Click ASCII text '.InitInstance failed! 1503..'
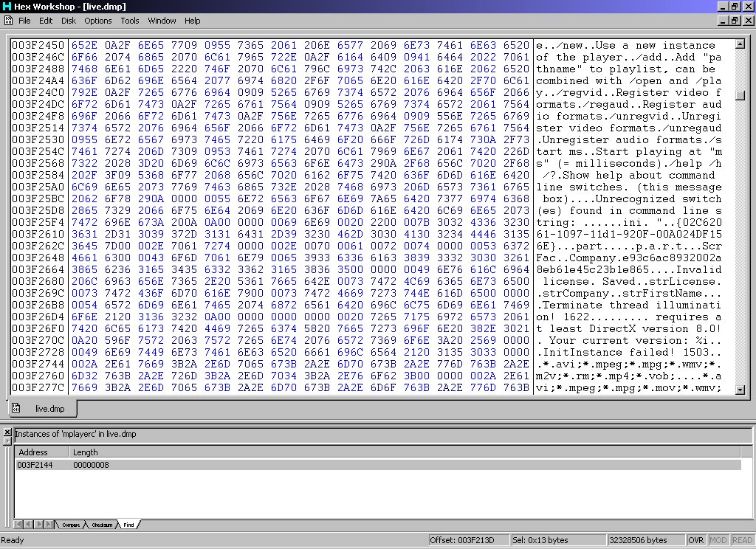756x549 pixels. tap(629, 352)
